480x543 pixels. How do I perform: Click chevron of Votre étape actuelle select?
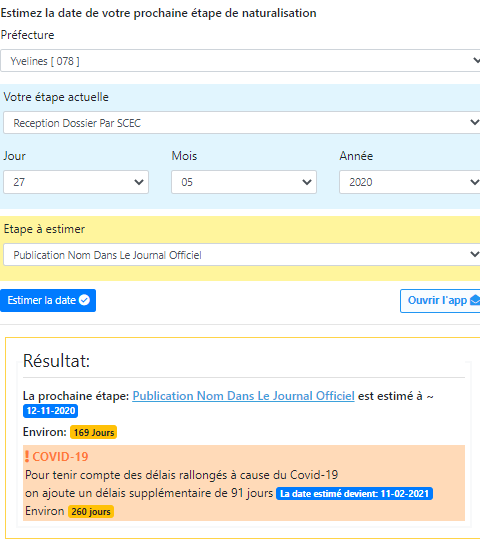(475, 122)
